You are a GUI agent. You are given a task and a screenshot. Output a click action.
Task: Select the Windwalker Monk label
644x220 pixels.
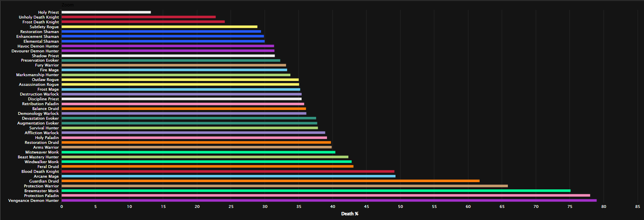point(41,162)
